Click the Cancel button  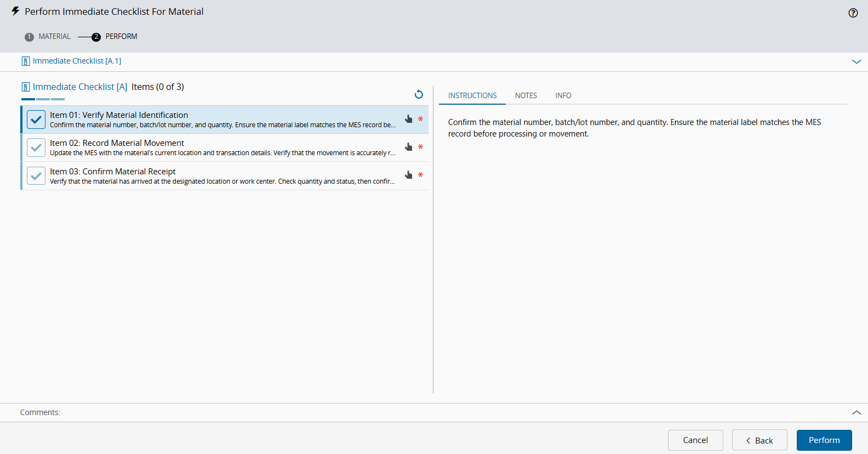pos(695,440)
